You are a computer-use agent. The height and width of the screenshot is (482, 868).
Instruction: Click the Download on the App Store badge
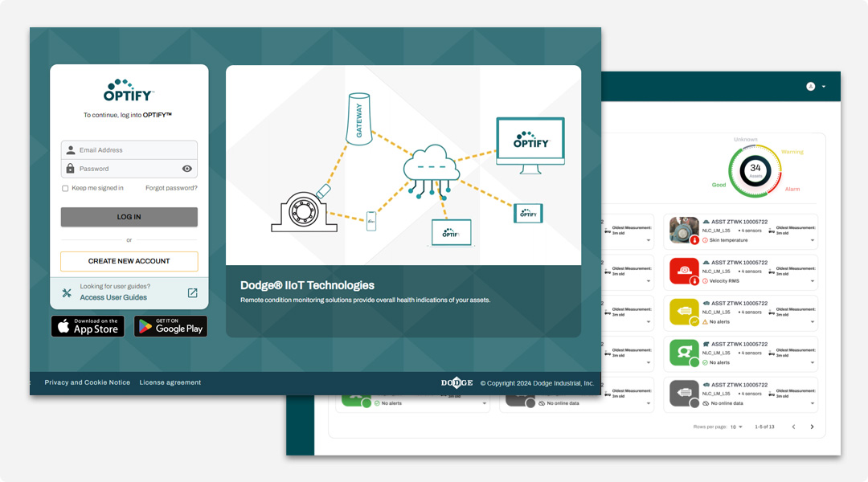click(x=88, y=326)
